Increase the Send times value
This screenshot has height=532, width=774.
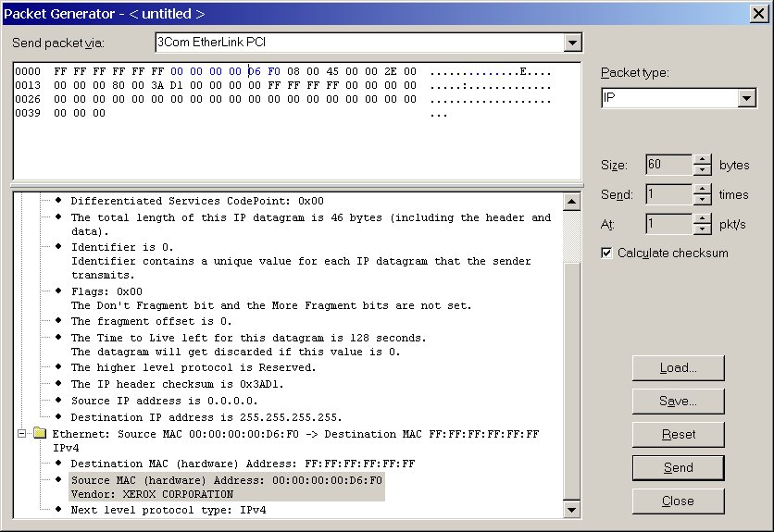tap(702, 190)
